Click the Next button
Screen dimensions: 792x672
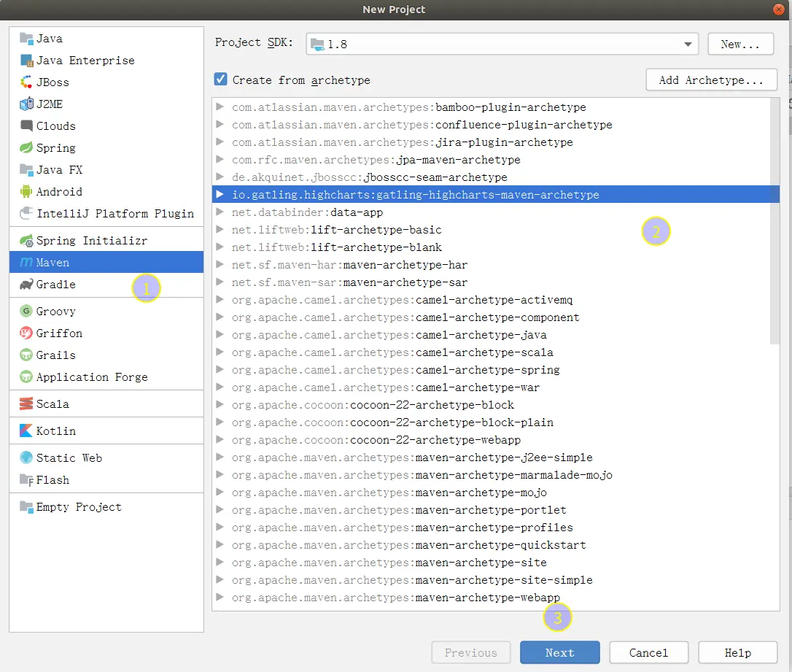pos(559,652)
